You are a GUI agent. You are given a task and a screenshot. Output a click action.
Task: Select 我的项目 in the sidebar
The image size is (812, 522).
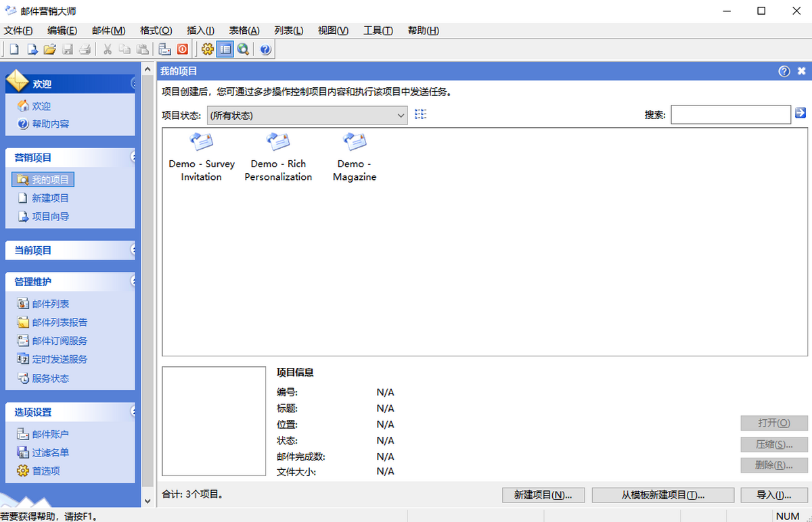[x=43, y=179]
